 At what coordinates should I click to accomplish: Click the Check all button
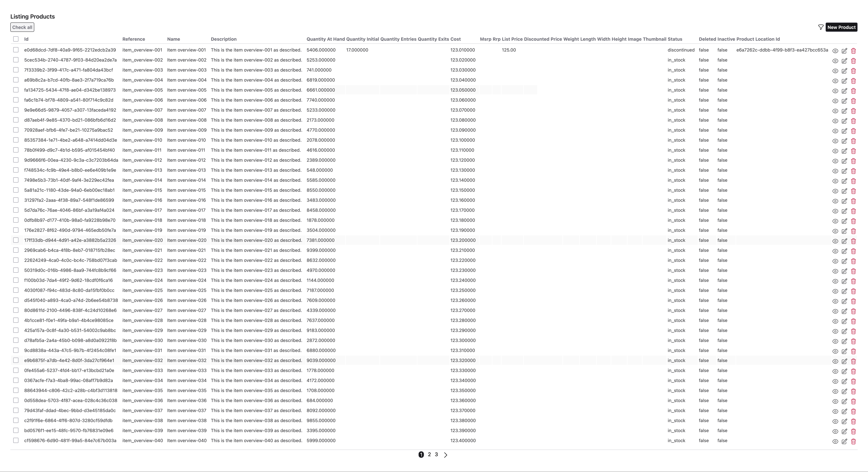22,27
